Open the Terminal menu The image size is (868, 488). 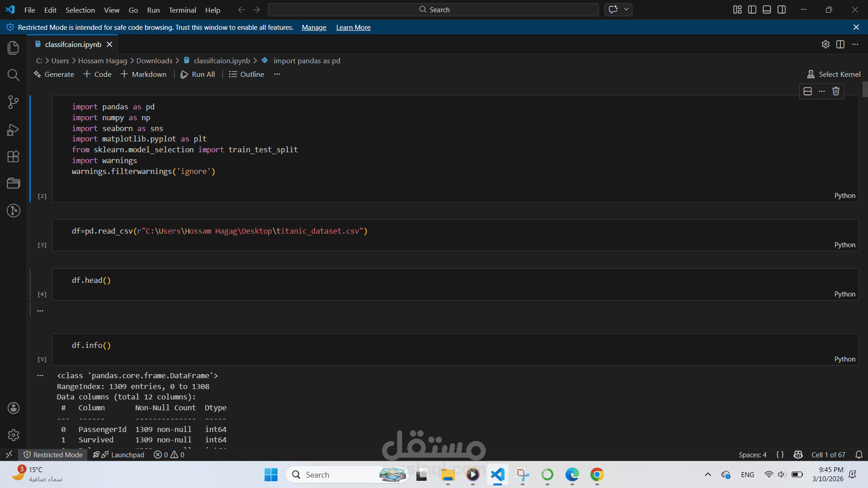click(182, 10)
